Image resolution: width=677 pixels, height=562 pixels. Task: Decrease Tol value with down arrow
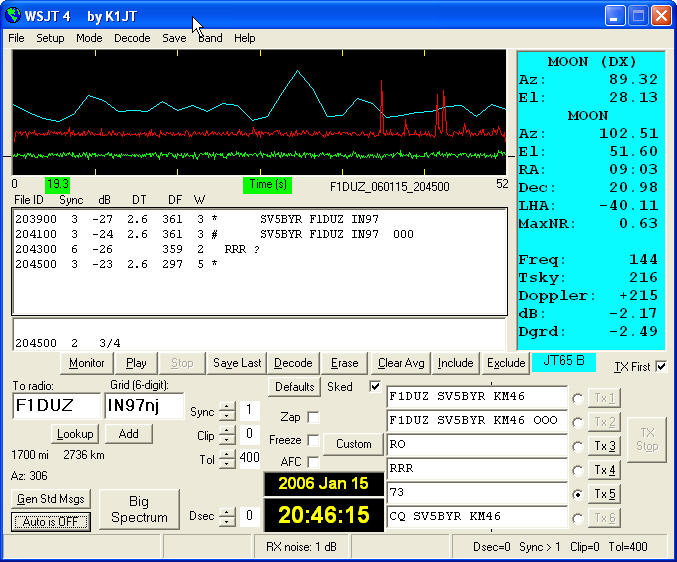pos(227,463)
